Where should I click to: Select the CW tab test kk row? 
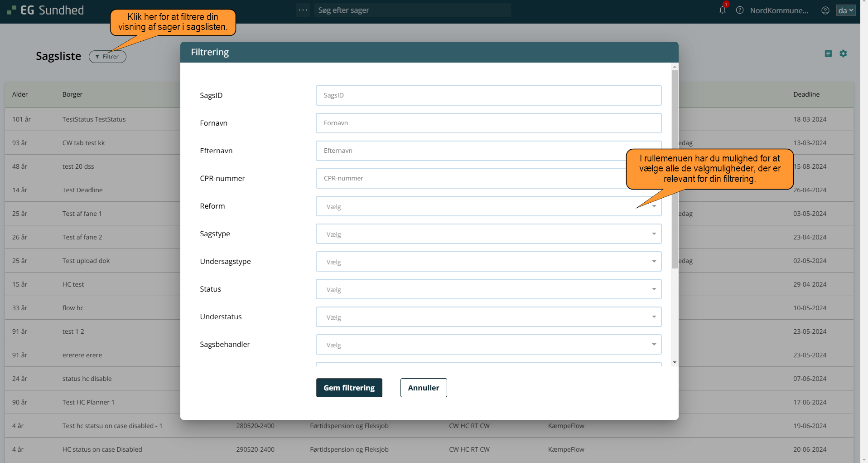[x=429, y=143]
